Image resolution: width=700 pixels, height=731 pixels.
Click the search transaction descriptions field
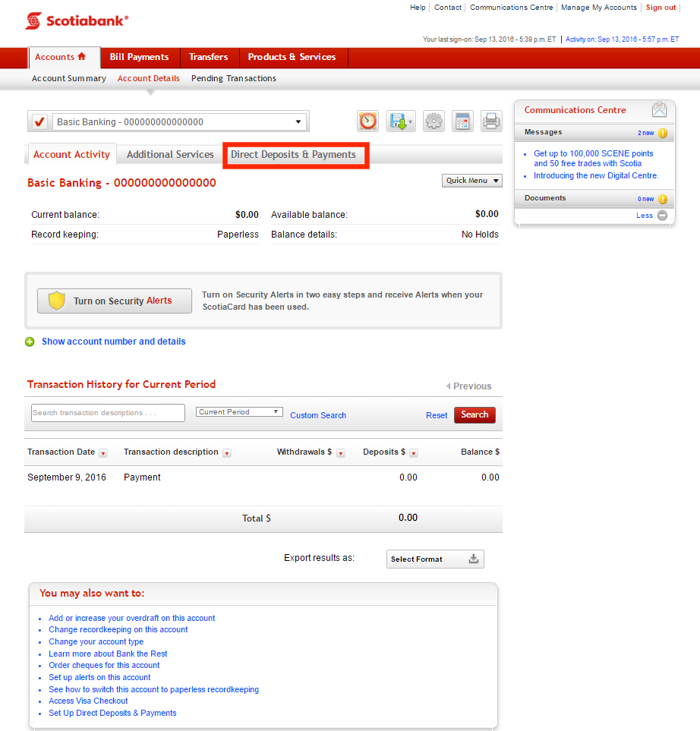(x=109, y=413)
